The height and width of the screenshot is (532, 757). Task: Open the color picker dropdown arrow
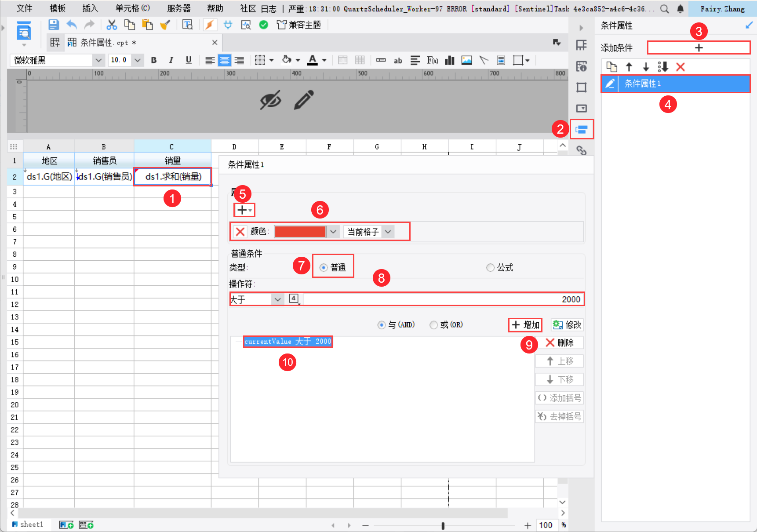pyautogui.click(x=333, y=232)
